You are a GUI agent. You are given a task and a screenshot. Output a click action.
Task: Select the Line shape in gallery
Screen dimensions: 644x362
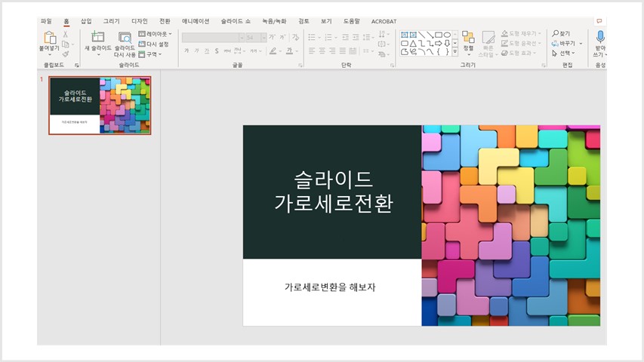421,35
